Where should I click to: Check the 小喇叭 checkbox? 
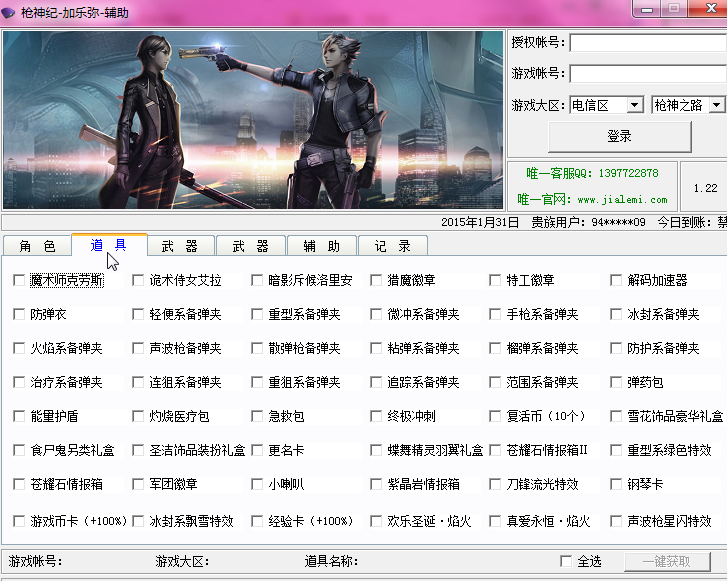257,484
